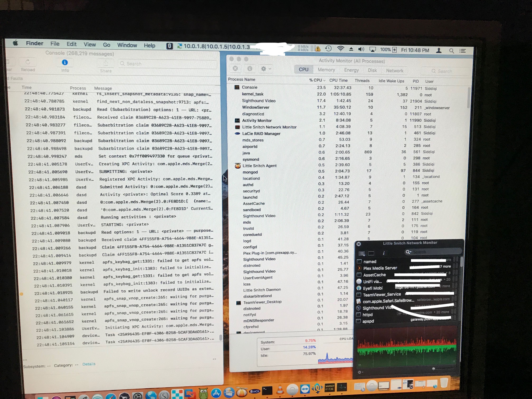The width and height of the screenshot is (532, 399).
Task: Open the Help menu
Action: [149, 46]
